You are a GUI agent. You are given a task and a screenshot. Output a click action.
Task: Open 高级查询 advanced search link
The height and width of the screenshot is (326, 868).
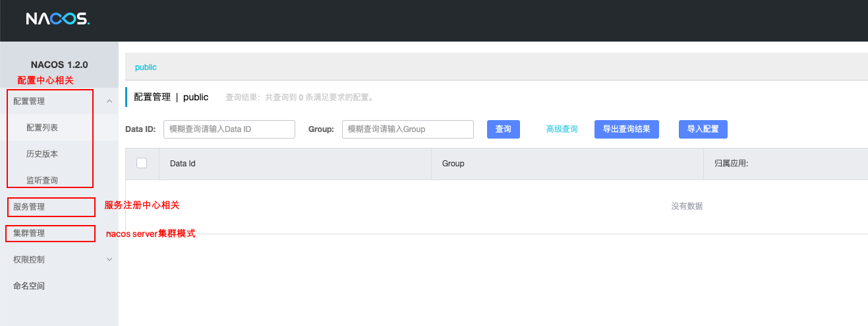[x=562, y=129]
